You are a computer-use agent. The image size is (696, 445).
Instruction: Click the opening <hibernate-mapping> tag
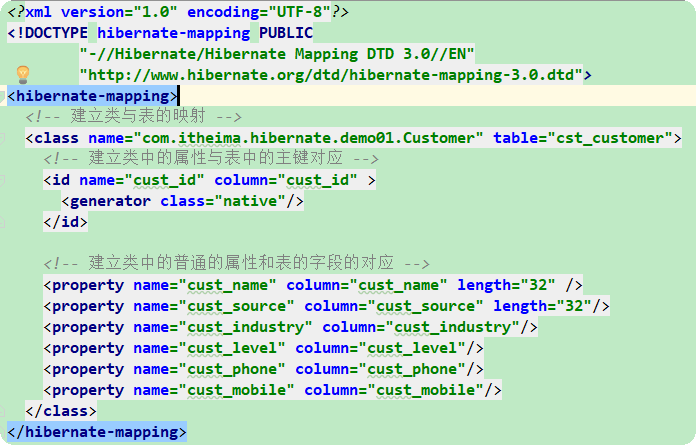(92, 96)
